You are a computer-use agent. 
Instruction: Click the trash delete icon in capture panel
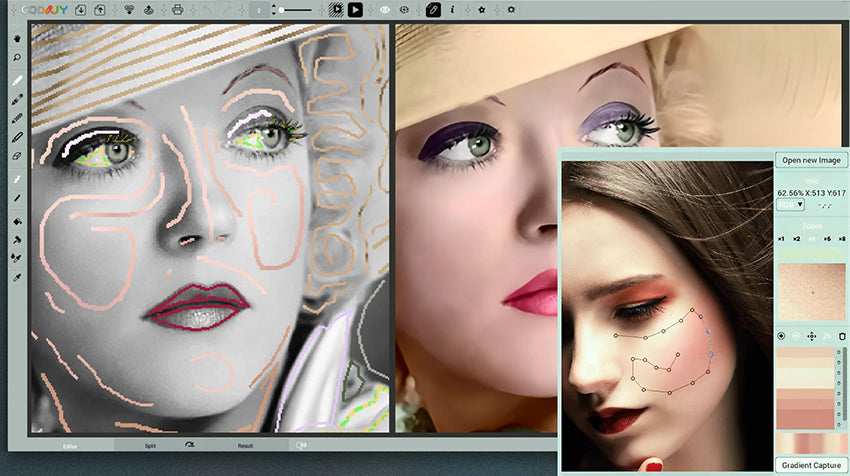(x=842, y=336)
